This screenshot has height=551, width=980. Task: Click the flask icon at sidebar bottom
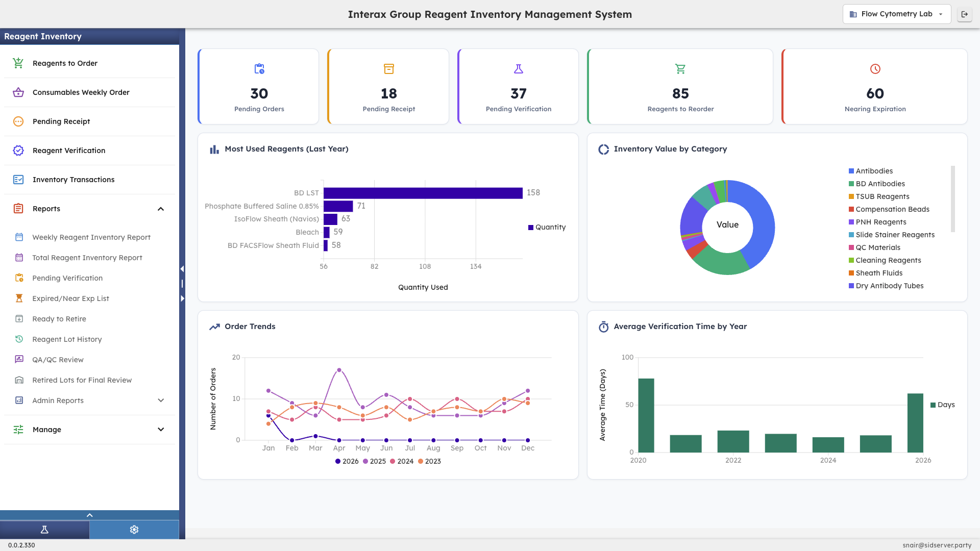(44, 530)
